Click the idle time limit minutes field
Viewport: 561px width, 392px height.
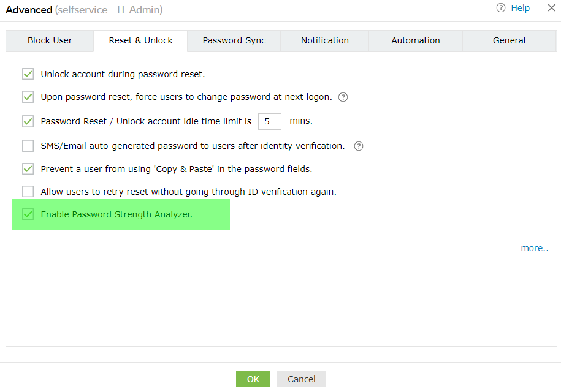(x=269, y=121)
